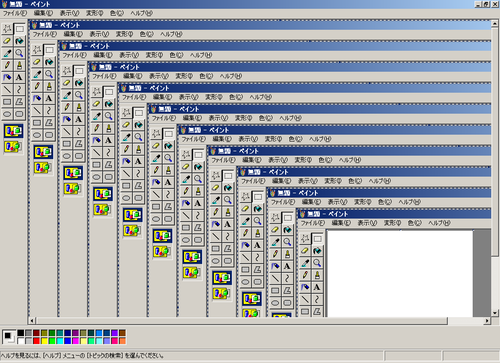Choose the Ellipse shape tool
Image resolution: width=500 pixels, height=363 pixels.
tap(7, 114)
